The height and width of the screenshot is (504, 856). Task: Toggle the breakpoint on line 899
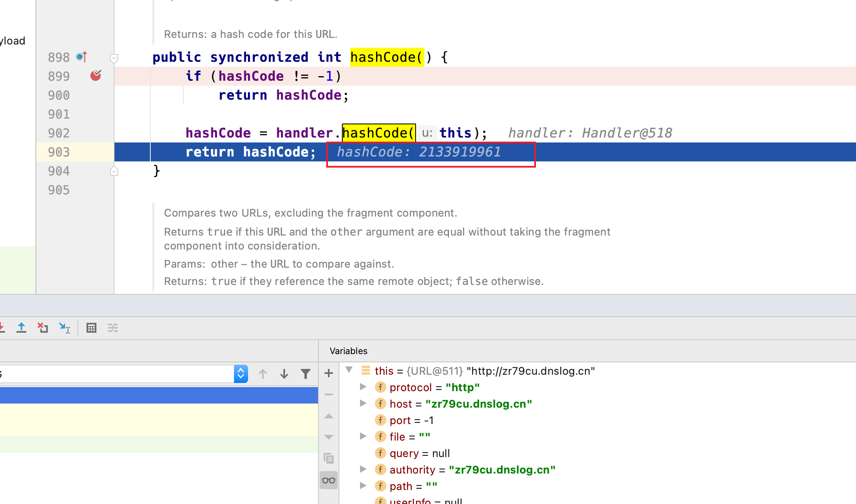click(96, 76)
